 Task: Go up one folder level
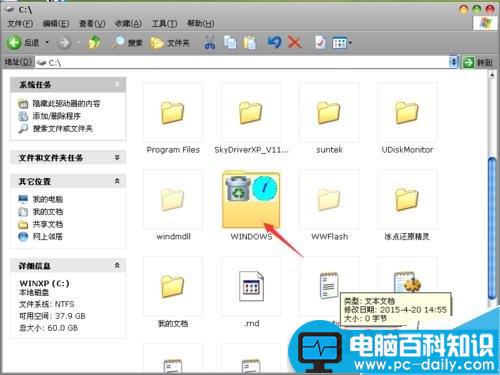point(94,43)
